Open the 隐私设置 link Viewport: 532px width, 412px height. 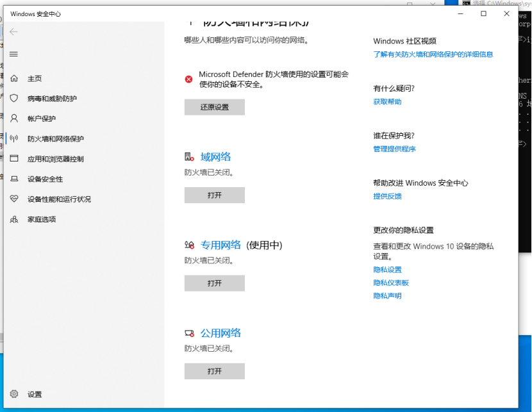[387, 270]
